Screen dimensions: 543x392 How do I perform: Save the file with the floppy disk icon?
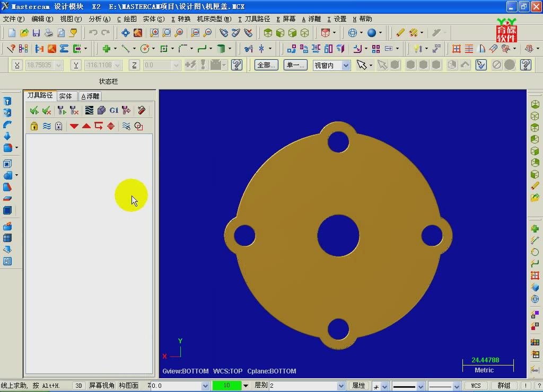[36, 33]
